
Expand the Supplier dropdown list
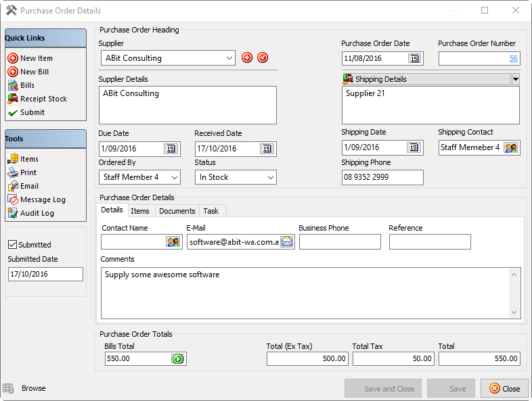(x=228, y=59)
